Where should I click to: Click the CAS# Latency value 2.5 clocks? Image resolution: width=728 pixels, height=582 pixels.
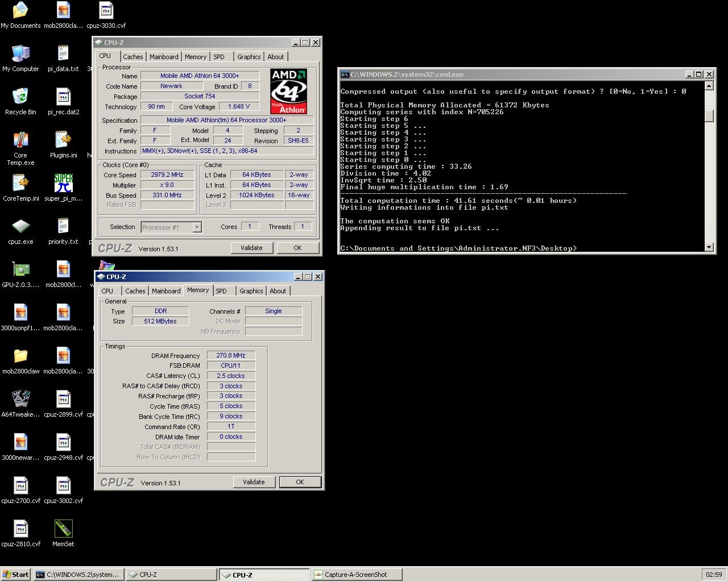(x=231, y=376)
